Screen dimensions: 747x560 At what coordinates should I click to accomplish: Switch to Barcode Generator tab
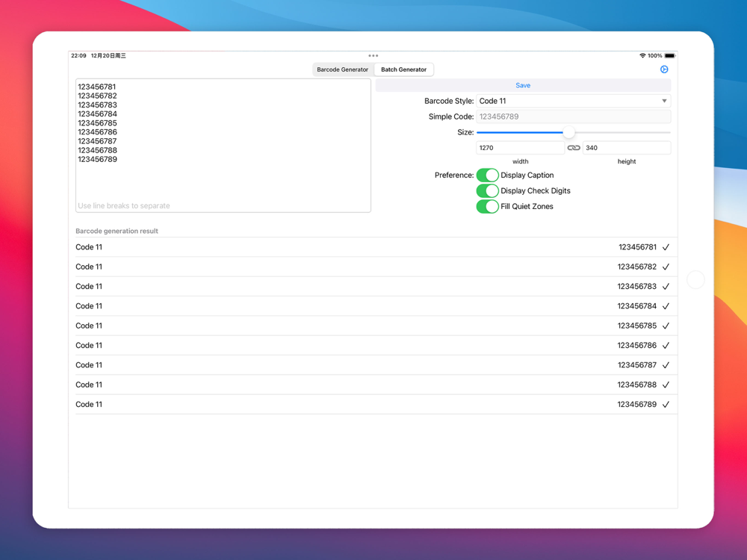(343, 69)
